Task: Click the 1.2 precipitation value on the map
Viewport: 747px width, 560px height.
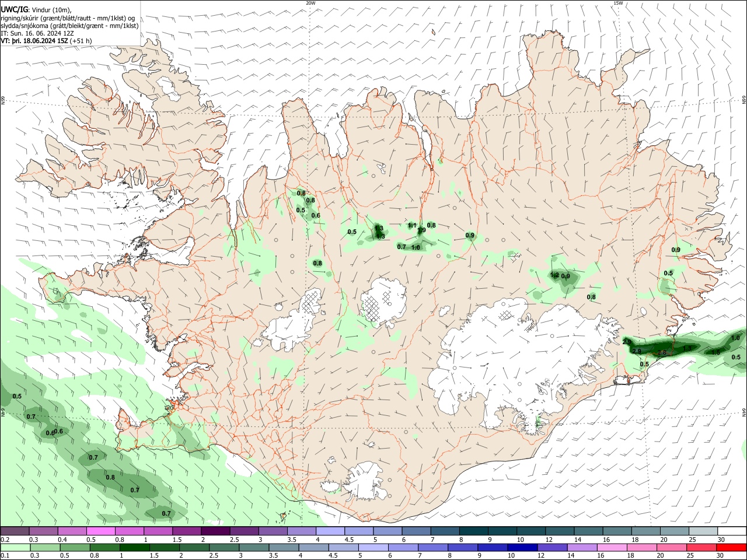Action: [x=555, y=275]
